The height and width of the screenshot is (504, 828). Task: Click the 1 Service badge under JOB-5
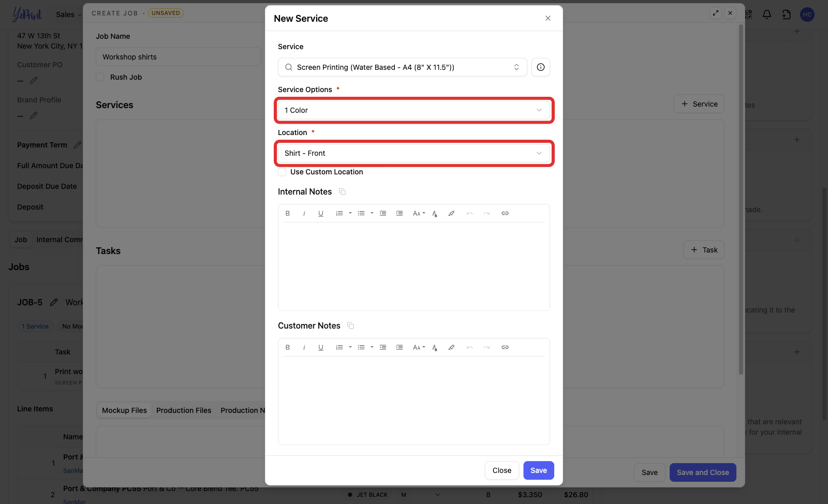pyautogui.click(x=35, y=327)
